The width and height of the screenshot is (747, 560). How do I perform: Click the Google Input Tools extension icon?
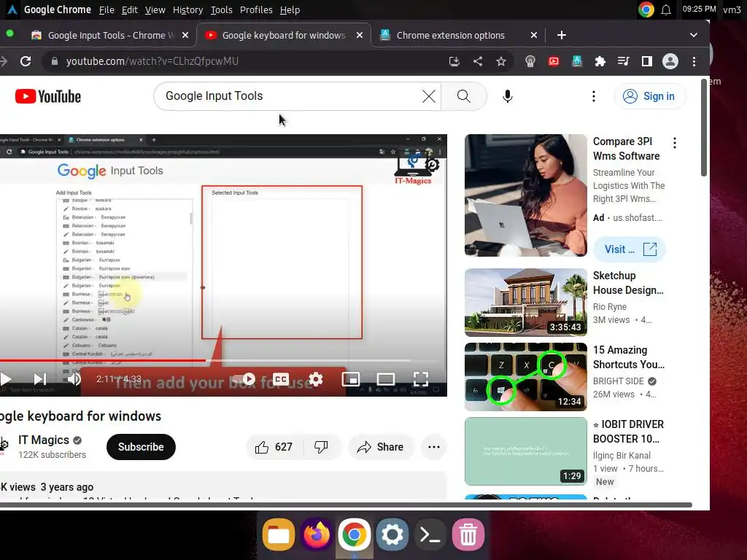(576, 61)
